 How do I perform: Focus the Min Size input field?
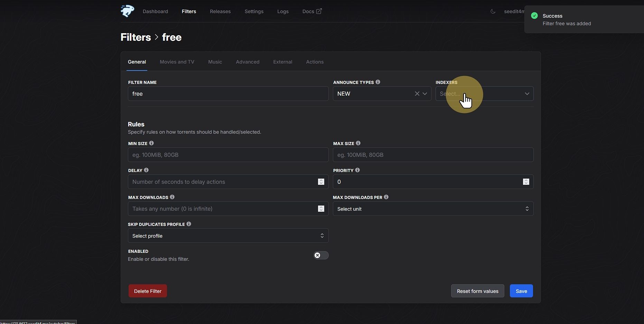(x=228, y=155)
